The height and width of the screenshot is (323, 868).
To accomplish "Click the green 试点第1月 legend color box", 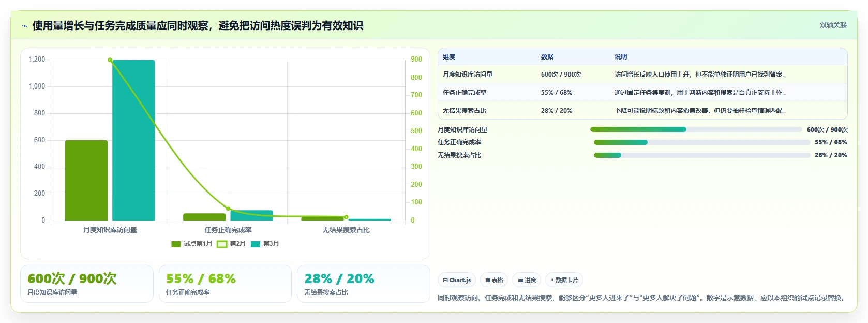I will [176, 244].
